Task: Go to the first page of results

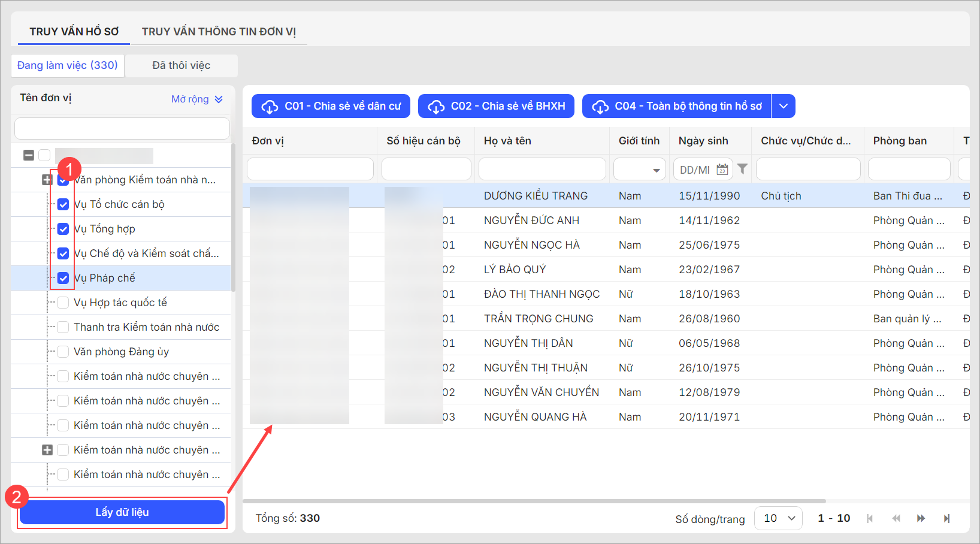Action: [x=870, y=518]
